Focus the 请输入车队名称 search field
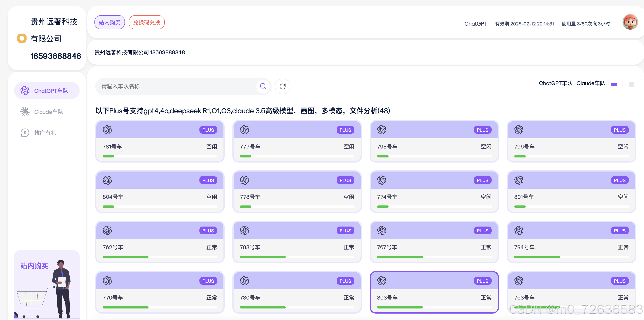The image size is (644, 320). click(x=175, y=86)
